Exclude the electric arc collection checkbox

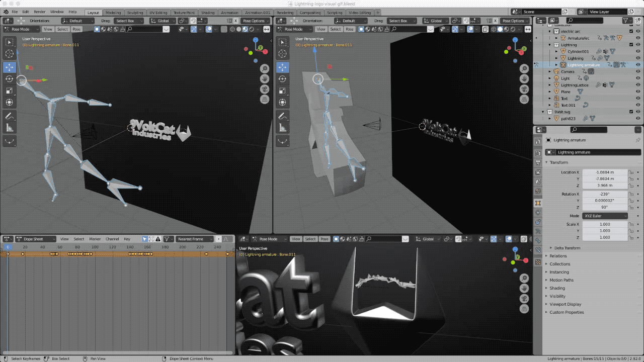(x=631, y=31)
